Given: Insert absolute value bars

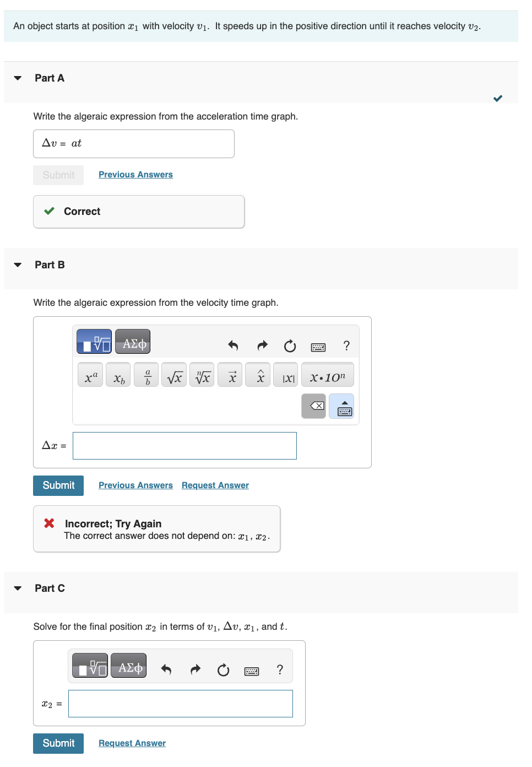Looking at the screenshot, I should point(285,375).
